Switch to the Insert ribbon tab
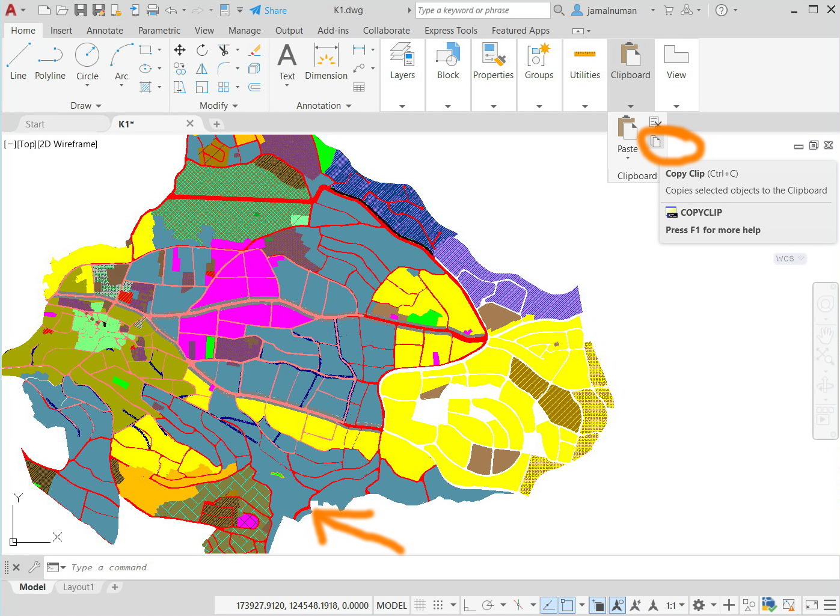Screen dimensions: 840x616 click(61, 30)
